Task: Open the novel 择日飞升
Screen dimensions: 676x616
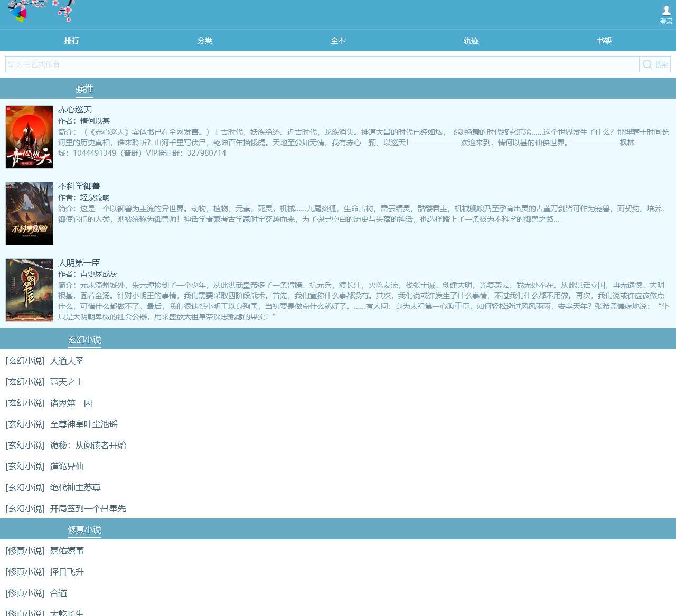Action: pyautogui.click(x=67, y=572)
